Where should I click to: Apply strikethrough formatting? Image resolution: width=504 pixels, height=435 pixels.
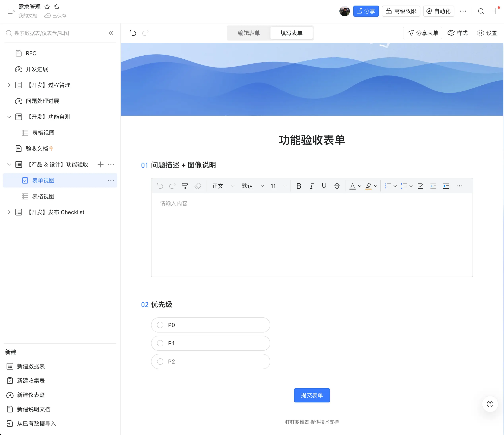tap(337, 186)
